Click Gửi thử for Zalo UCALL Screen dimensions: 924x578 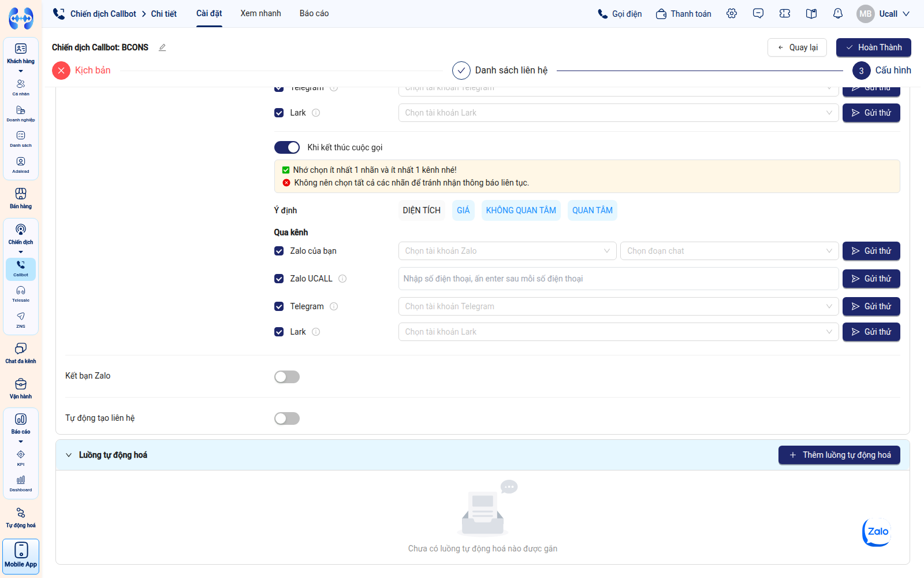(871, 279)
